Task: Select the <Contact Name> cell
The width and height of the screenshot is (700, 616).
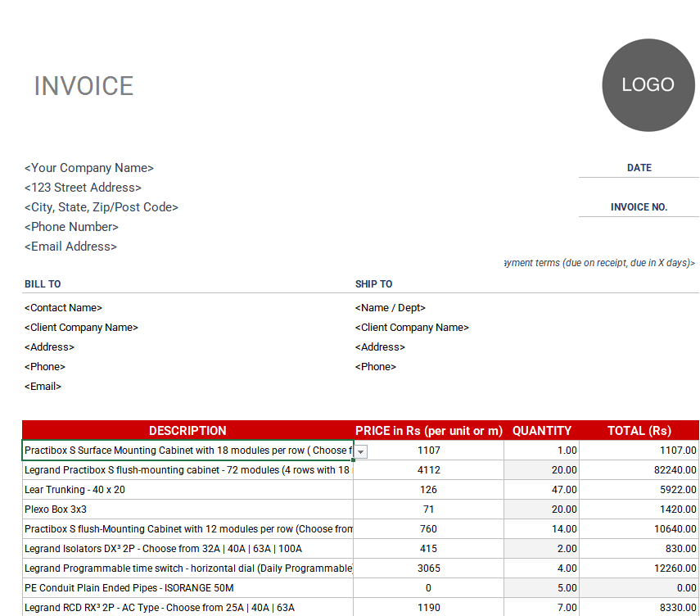Action: point(63,308)
